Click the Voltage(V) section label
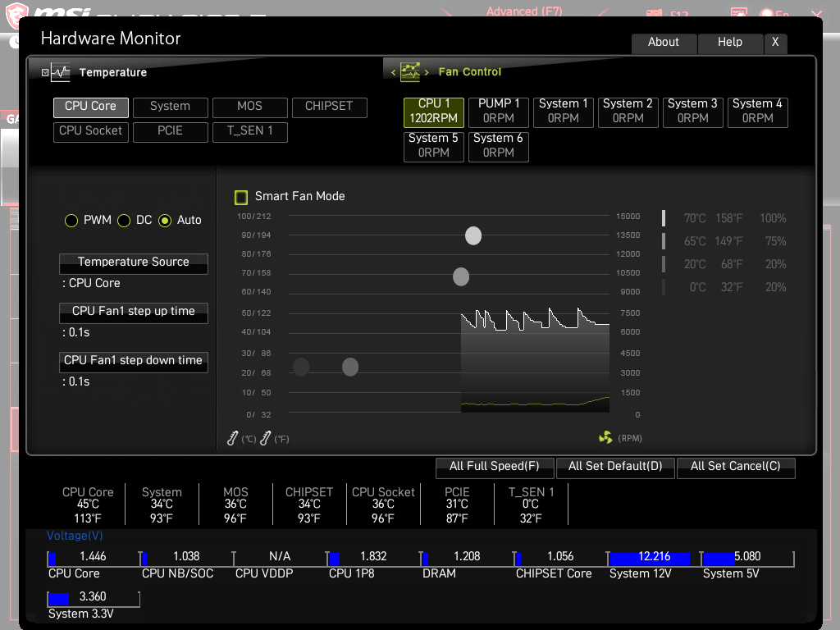Viewport: 840px width, 630px height. (75, 536)
